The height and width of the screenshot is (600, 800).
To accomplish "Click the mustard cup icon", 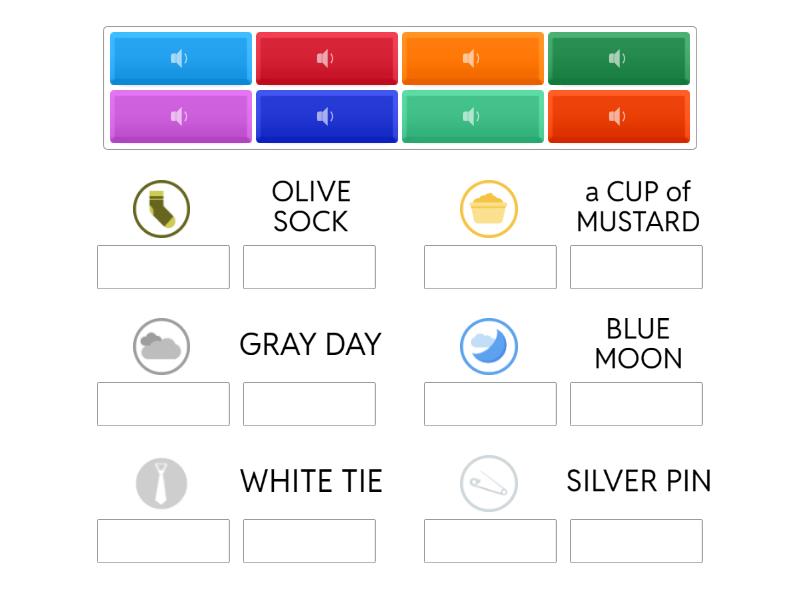I will (489, 209).
